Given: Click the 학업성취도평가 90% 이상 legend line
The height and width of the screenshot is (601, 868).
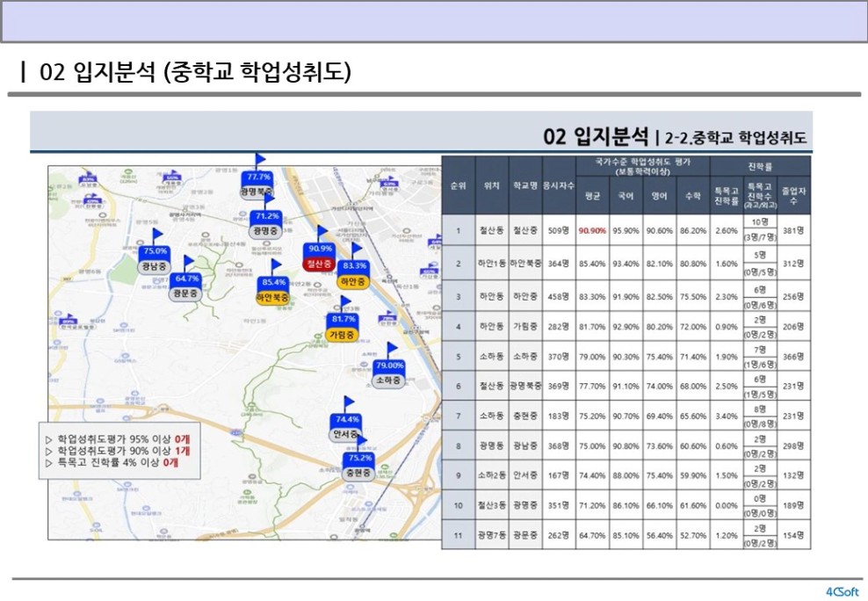Looking at the screenshot, I should 118,451.
